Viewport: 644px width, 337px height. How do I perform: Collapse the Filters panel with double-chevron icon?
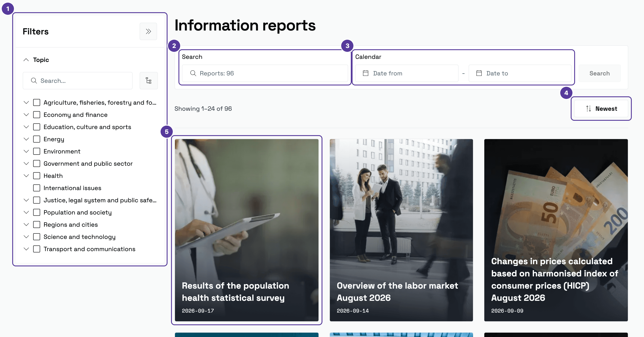(148, 31)
